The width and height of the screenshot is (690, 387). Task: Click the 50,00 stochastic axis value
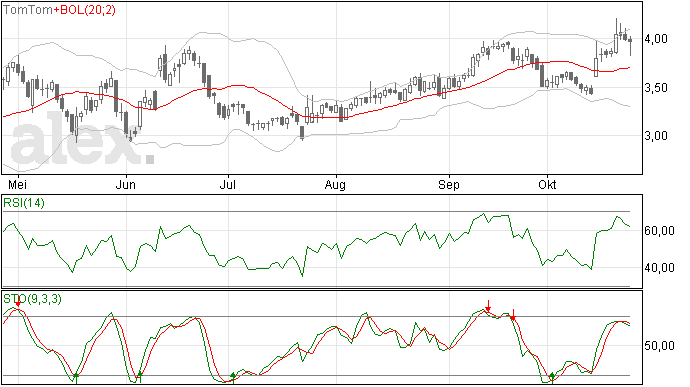659,346
